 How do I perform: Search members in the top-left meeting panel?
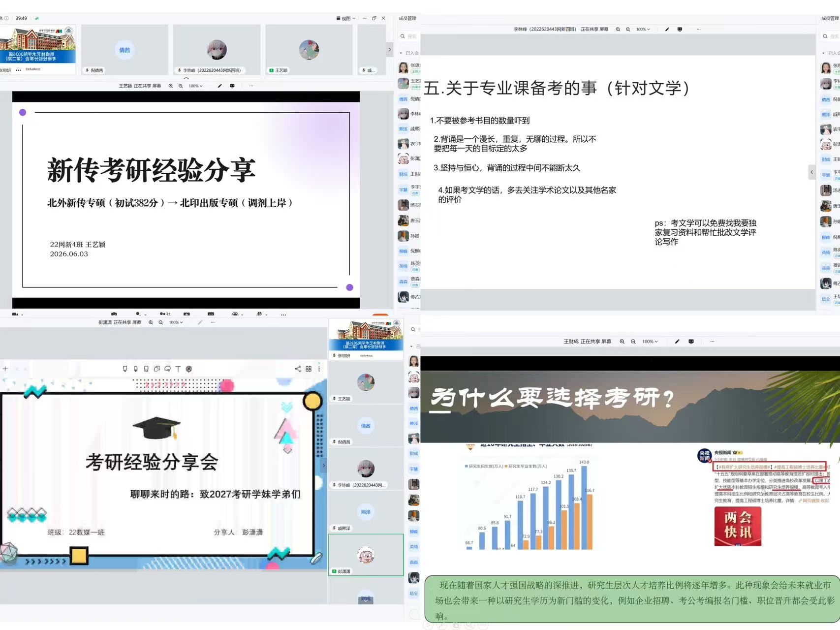point(409,36)
